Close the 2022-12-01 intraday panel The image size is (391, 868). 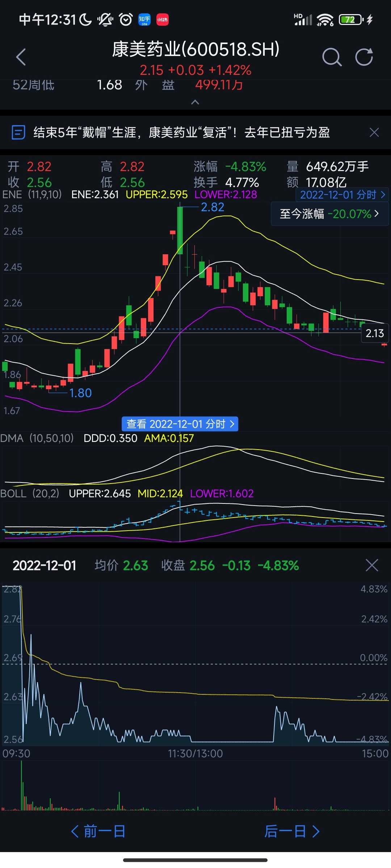pyautogui.click(x=372, y=565)
